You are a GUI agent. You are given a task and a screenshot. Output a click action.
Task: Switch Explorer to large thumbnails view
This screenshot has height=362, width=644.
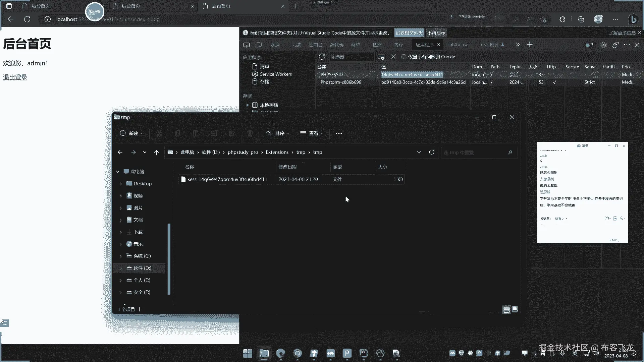tap(515, 309)
